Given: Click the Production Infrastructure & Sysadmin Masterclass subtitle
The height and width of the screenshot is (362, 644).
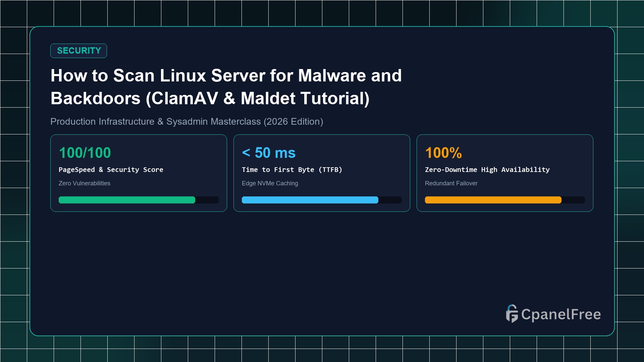Looking at the screenshot, I should 186,121.
